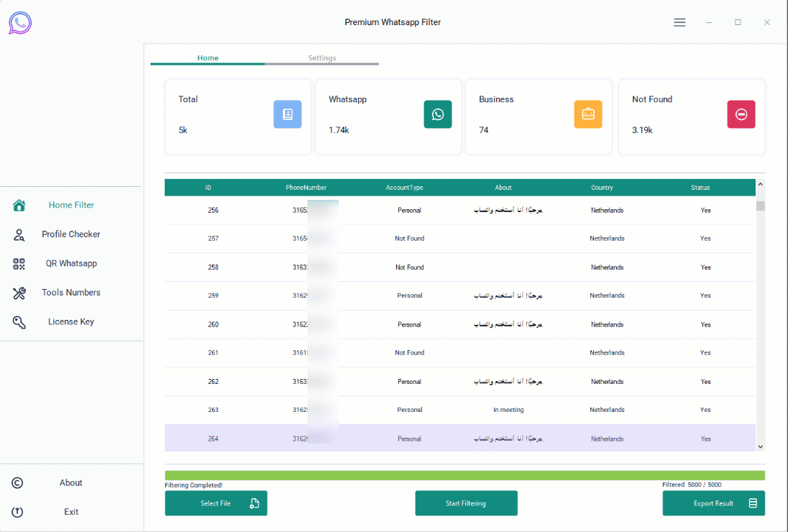Screen dimensions: 788x532
Task: Click the 'Filtering Completed!' status text
Action: point(193,485)
